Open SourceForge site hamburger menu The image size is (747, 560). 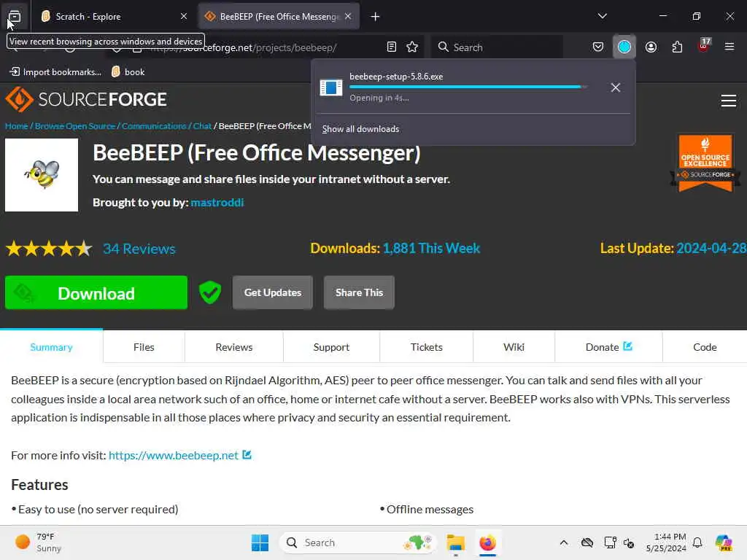coord(729,101)
